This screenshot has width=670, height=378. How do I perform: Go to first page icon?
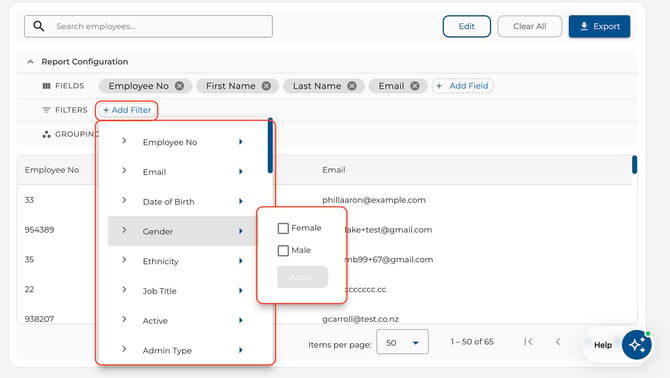pos(529,342)
